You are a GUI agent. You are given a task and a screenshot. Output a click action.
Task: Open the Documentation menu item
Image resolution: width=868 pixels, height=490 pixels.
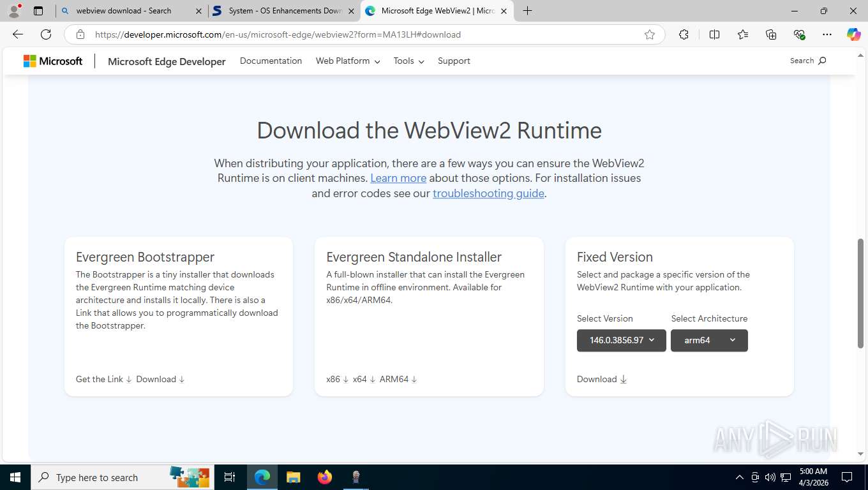point(271,61)
